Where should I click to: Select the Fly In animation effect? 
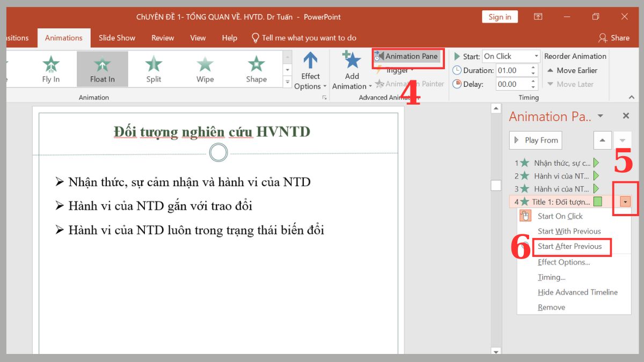pos(51,69)
